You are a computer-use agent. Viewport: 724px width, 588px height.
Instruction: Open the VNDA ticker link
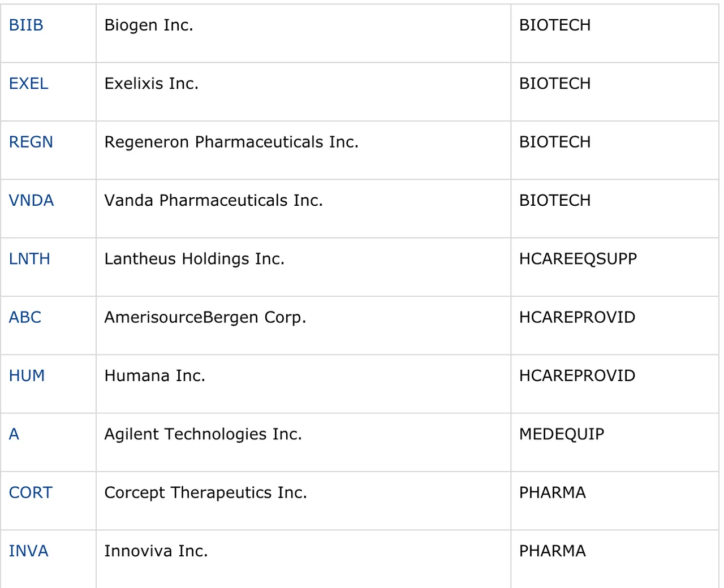(x=32, y=201)
